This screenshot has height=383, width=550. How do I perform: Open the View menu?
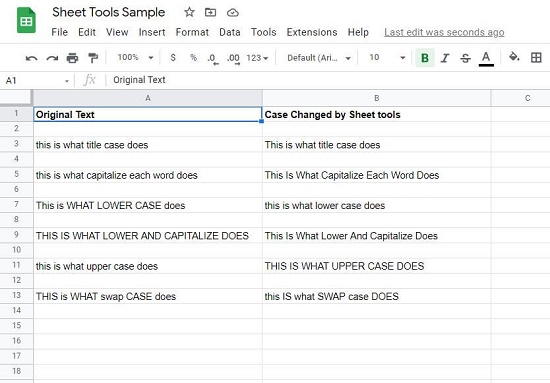tap(117, 32)
